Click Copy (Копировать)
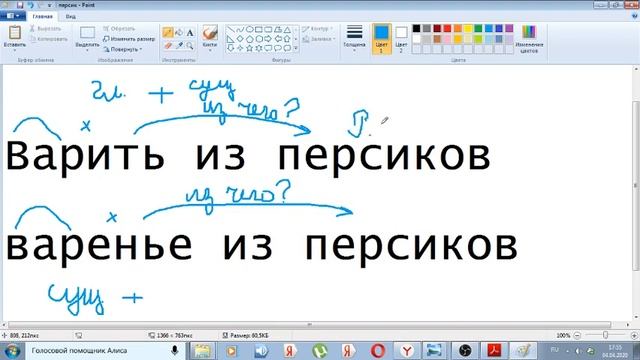The width and height of the screenshot is (640, 360). (x=49, y=39)
